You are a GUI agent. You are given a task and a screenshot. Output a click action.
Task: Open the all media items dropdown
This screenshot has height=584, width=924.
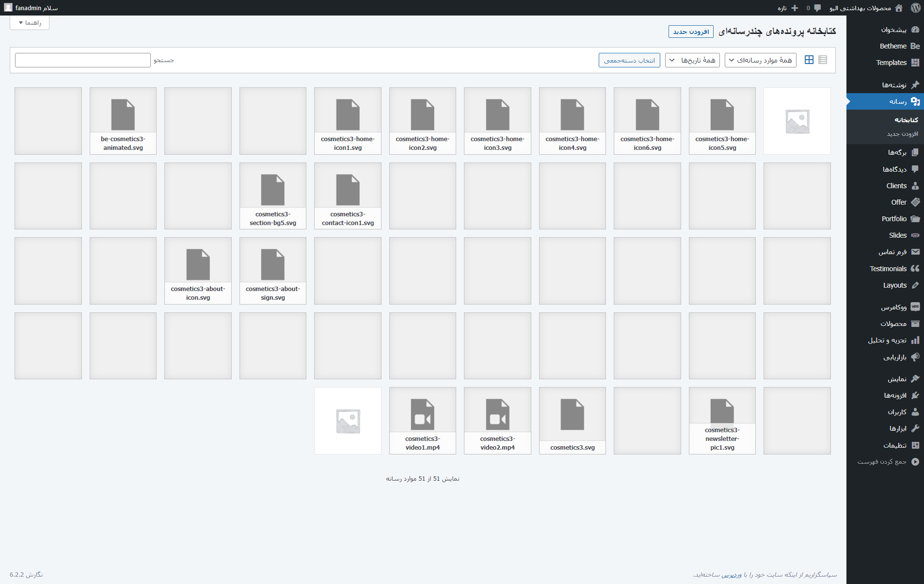761,60
